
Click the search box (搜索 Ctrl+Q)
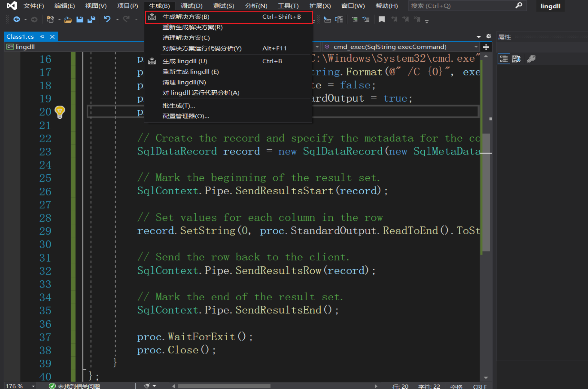(467, 6)
